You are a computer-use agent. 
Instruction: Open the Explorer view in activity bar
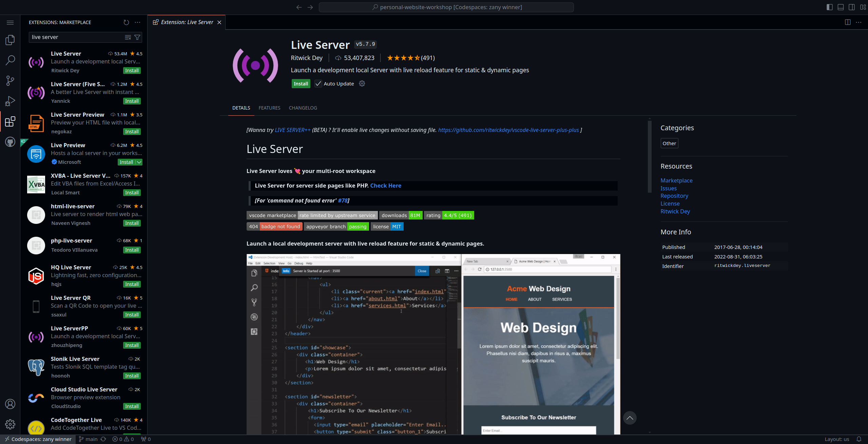(x=10, y=40)
